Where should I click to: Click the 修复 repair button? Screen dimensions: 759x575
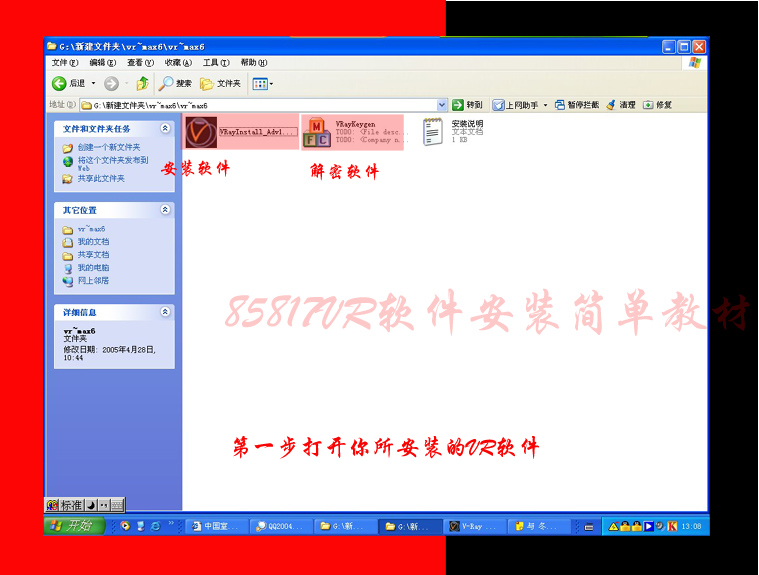coord(657,105)
